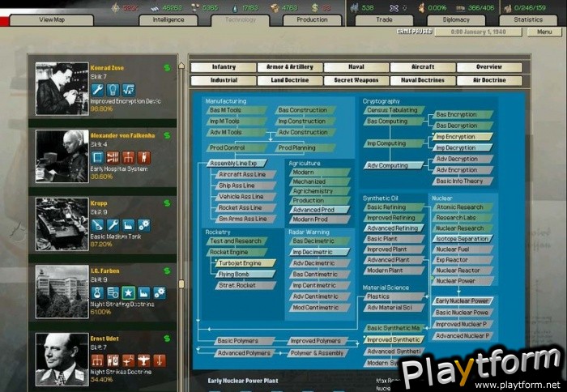Click Konrad Zuse's lightbulb specialty icon
567x392 pixels.
click(x=113, y=90)
